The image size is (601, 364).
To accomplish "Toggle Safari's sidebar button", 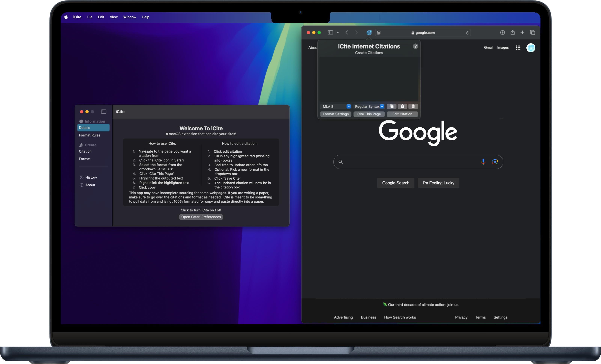I will 330,32.
